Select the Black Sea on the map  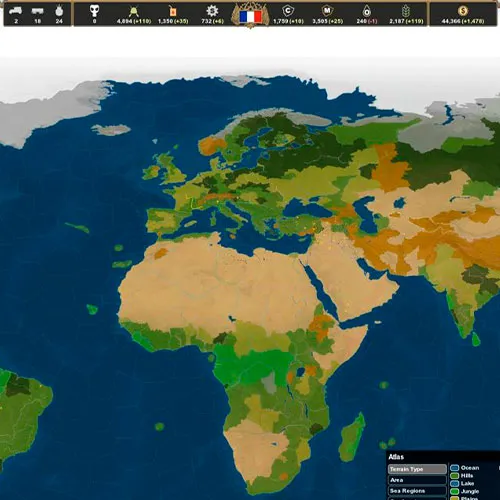[x=305, y=209]
